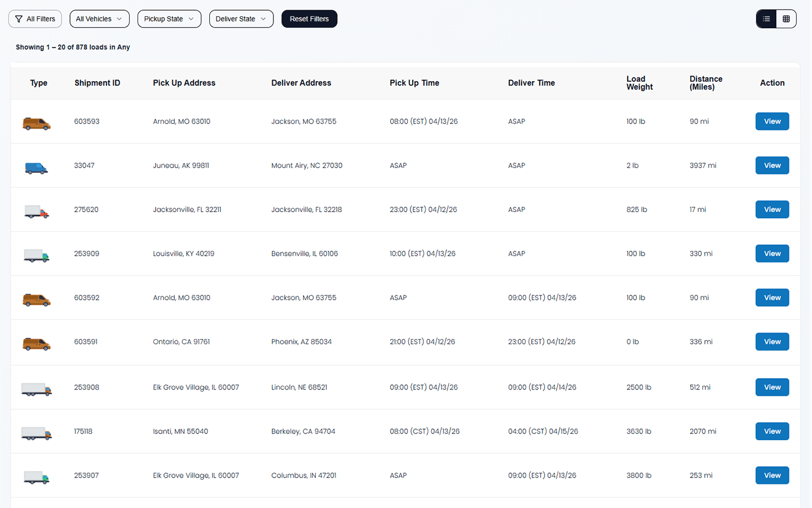Switch to list view layout
812x508 pixels.
tap(766, 19)
